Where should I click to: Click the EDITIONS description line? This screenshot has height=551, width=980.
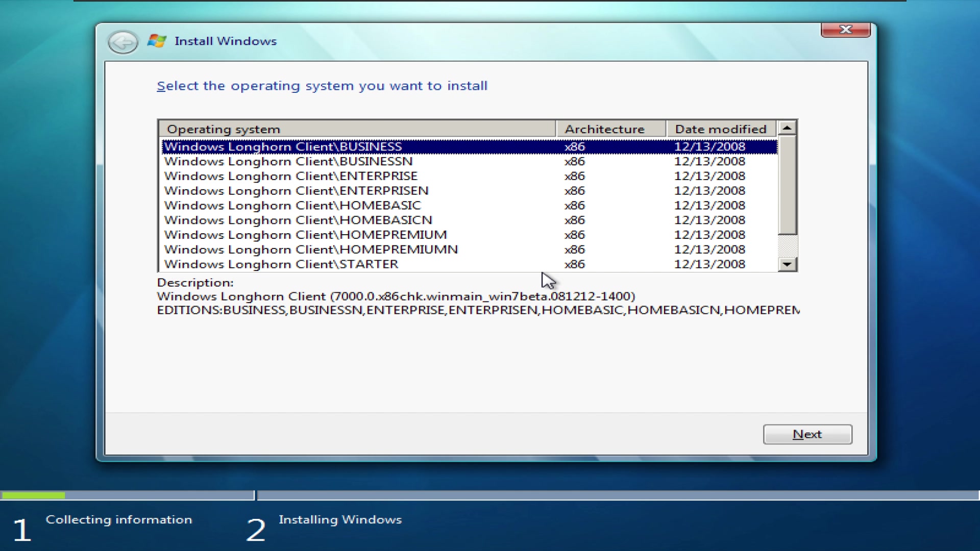tap(478, 310)
